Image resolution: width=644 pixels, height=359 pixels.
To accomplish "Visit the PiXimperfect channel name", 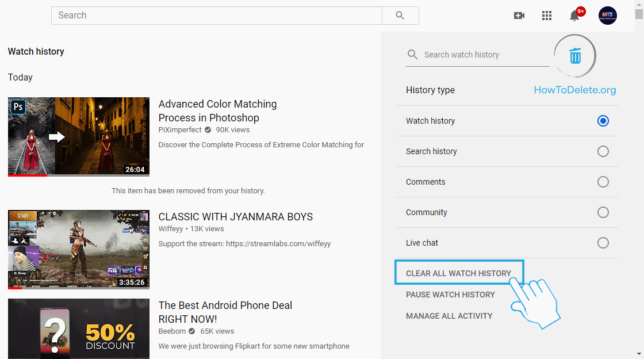I will click(x=180, y=130).
